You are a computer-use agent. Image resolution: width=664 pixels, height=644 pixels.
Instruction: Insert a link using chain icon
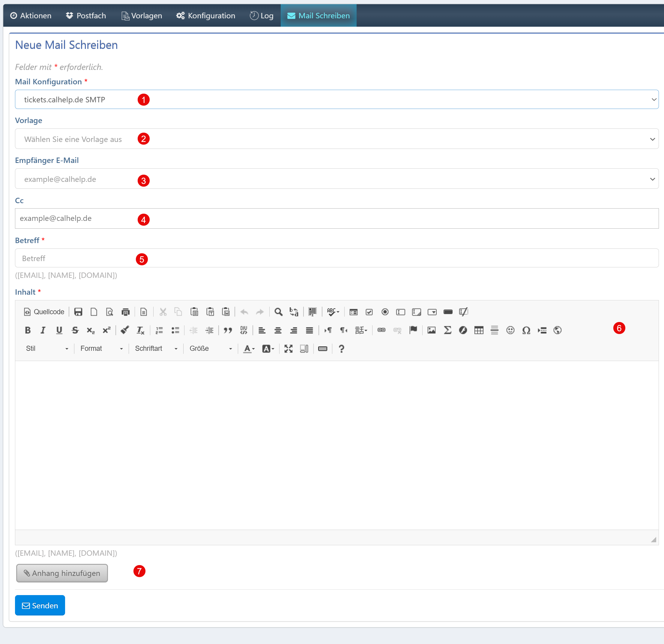(381, 330)
